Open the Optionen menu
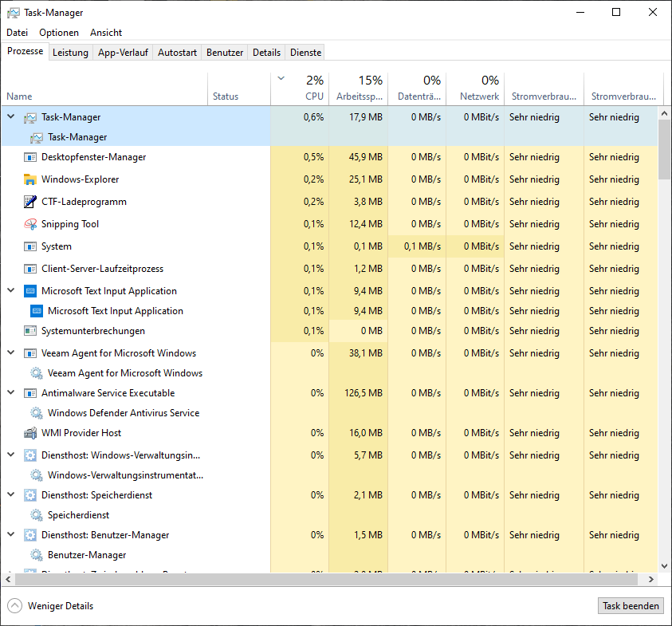This screenshot has width=672, height=626. pyautogui.click(x=60, y=33)
